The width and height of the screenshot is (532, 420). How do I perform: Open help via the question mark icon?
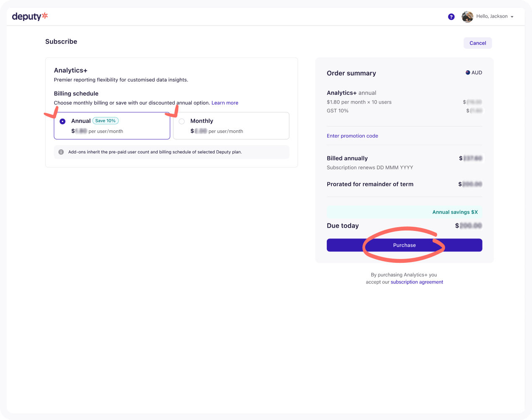[x=451, y=16]
